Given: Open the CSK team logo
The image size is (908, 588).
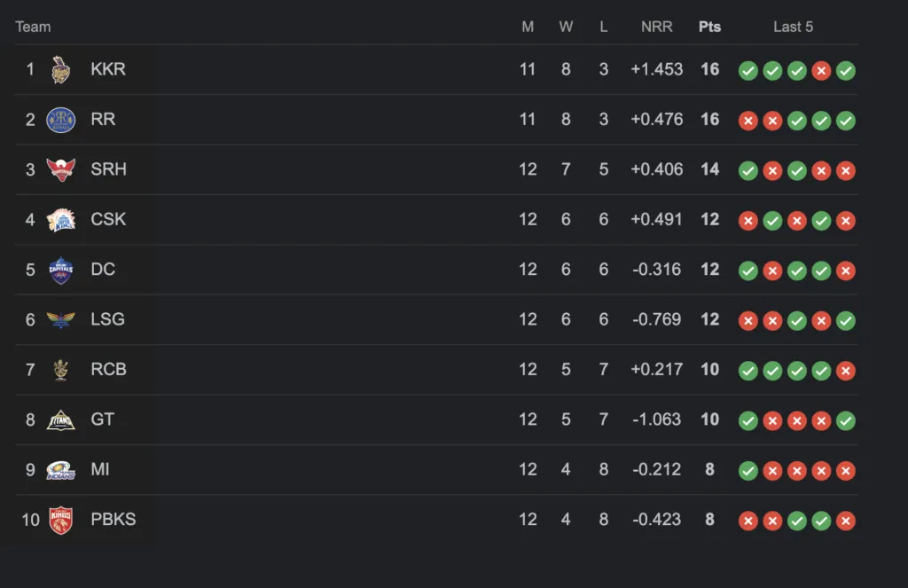Looking at the screenshot, I should 61,220.
